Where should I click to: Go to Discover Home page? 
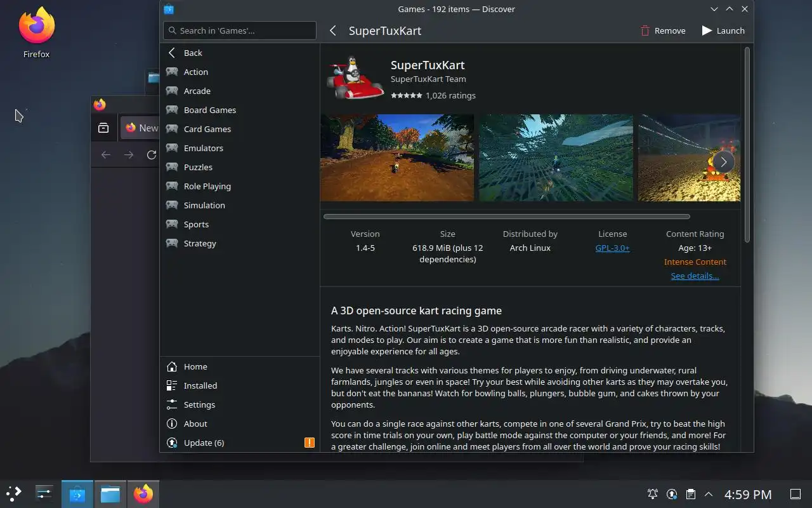click(240, 366)
